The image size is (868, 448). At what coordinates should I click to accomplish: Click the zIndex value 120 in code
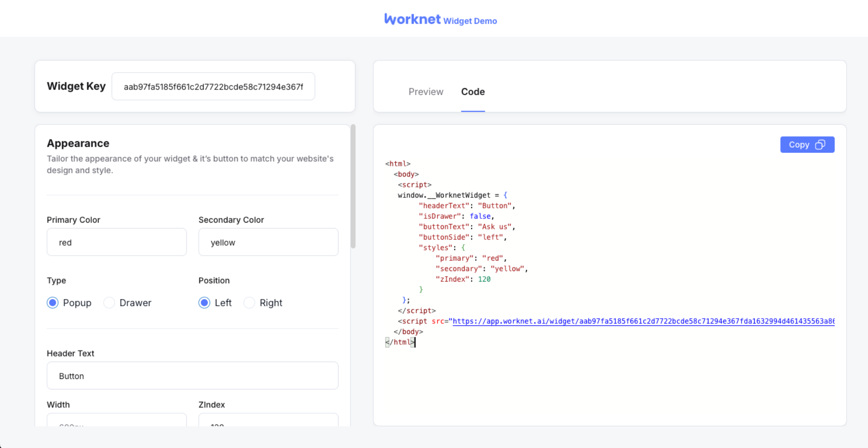484,279
